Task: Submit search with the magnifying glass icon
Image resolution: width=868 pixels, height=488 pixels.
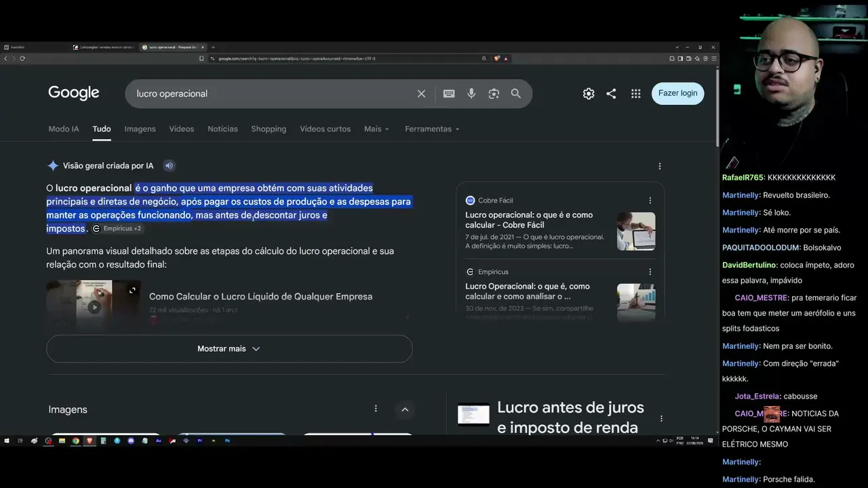Action: point(516,94)
